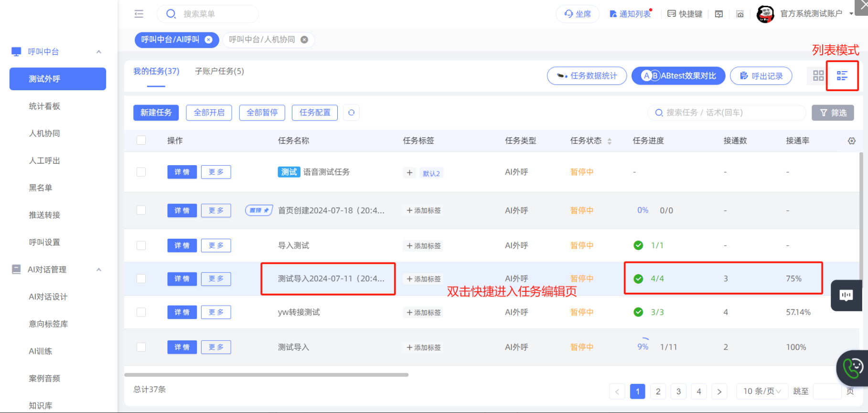Open the ABtest效果对比 button

(x=678, y=76)
